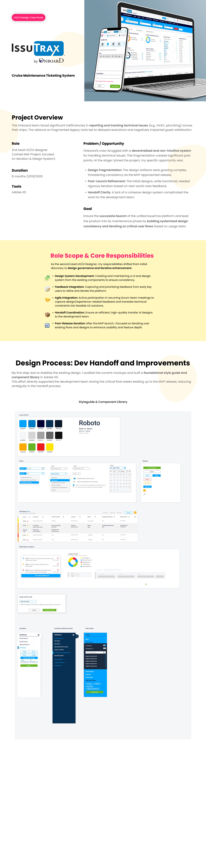Toggle the Assigned To switch in Filters
Screen dimensions: 206x868
105,649
